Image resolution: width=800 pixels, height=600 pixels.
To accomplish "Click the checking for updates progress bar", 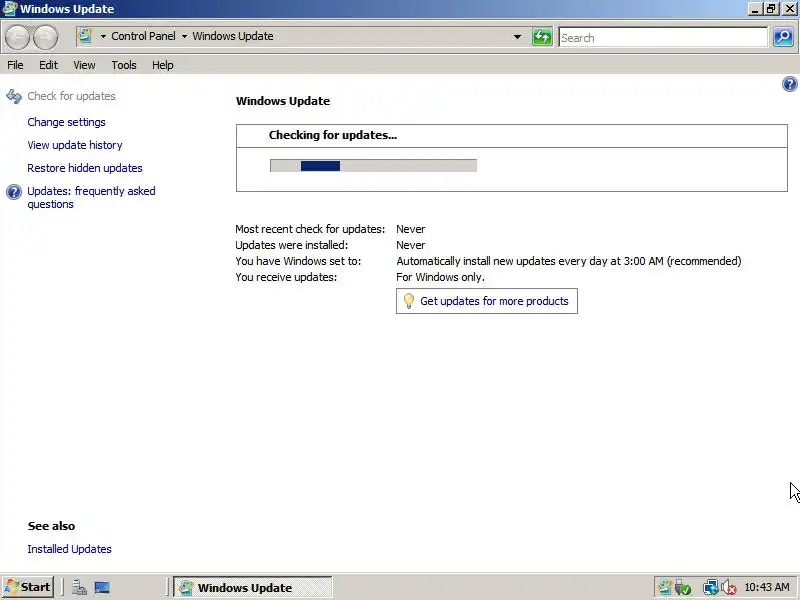I will coord(373,165).
